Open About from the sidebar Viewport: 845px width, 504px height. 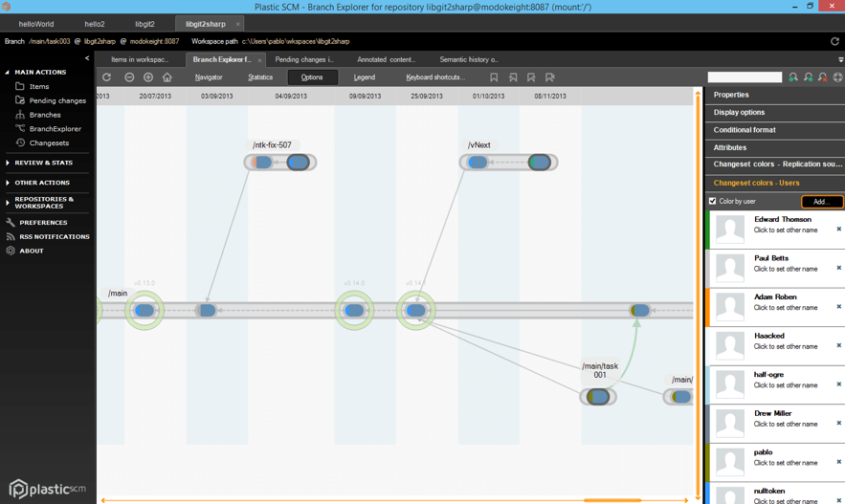pos(25,251)
